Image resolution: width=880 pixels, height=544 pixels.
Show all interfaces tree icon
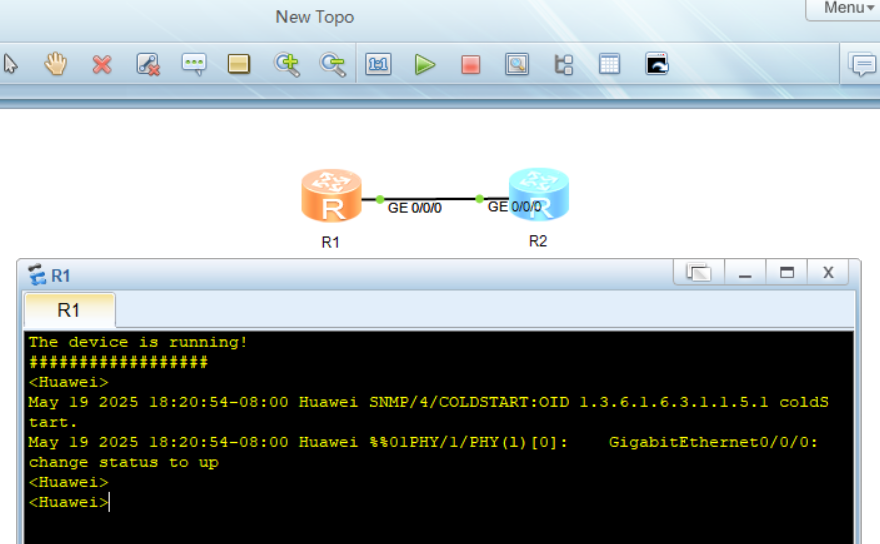(x=563, y=65)
